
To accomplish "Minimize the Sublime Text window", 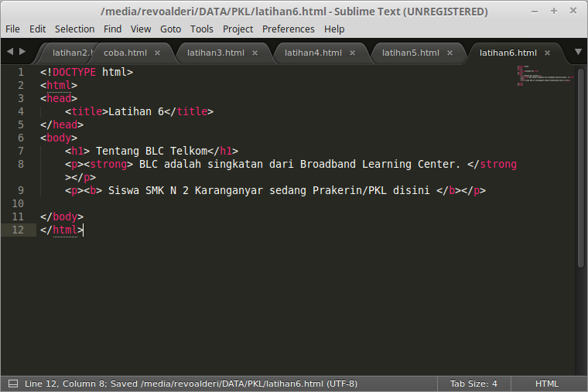I will 535,12.
